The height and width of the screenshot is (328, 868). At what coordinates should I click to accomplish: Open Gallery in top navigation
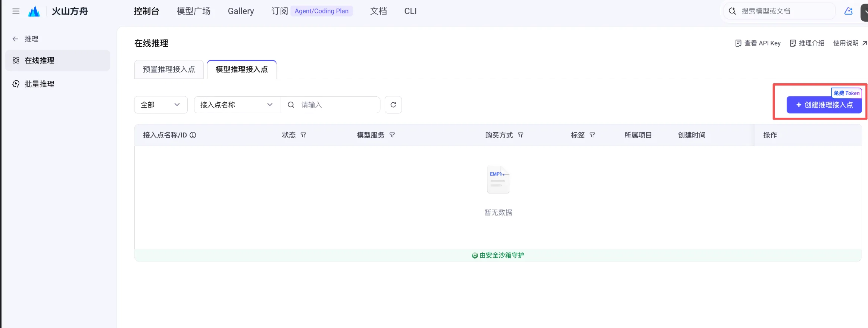(x=241, y=11)
